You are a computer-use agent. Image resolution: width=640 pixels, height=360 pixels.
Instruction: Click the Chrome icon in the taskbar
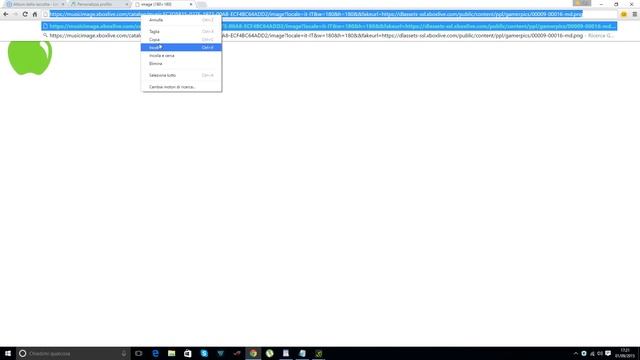pyautogui.click(x=253, y=353)
